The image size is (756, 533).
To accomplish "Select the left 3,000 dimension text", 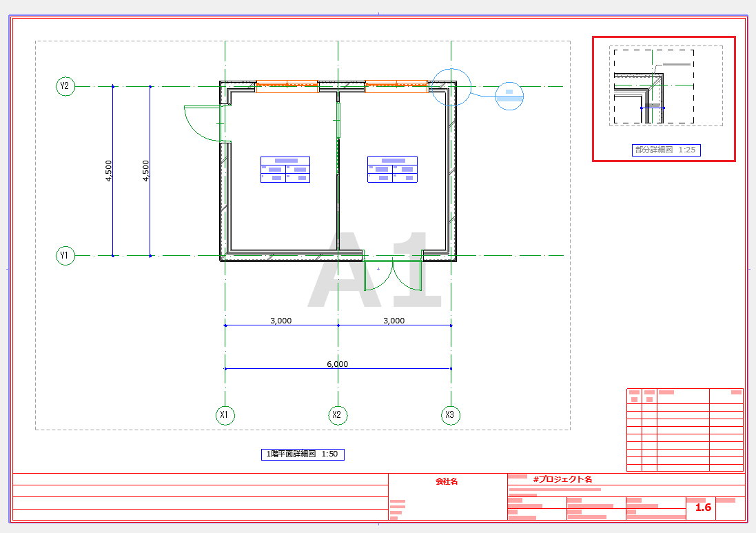I will pyautogui.click(x=280, y=321).
